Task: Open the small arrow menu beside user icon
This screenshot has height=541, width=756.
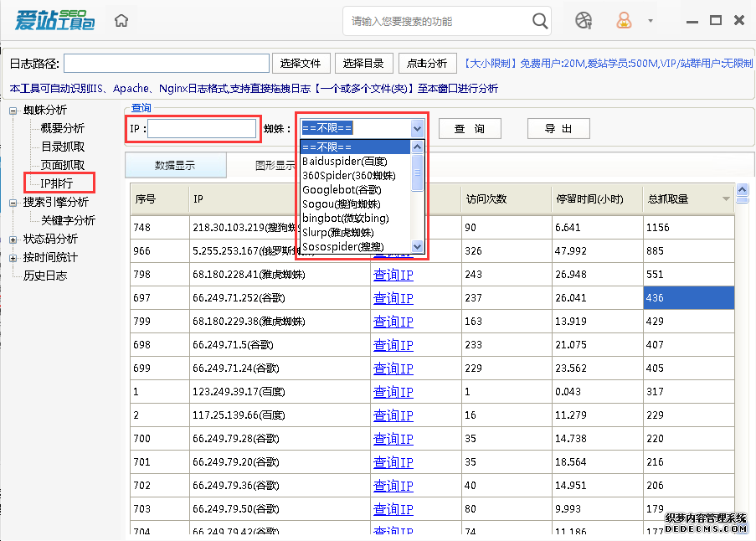Action: pyautogui.click(x=651, y=21)
